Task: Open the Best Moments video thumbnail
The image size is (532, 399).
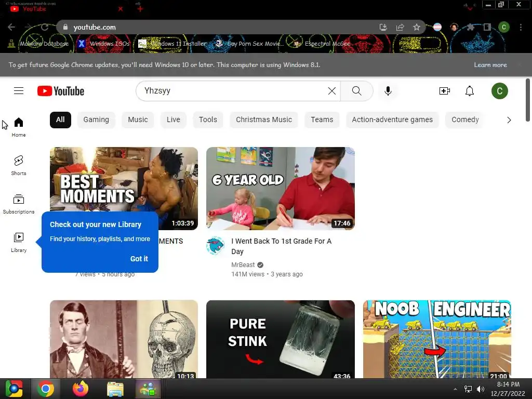Action: pos(124,188)
